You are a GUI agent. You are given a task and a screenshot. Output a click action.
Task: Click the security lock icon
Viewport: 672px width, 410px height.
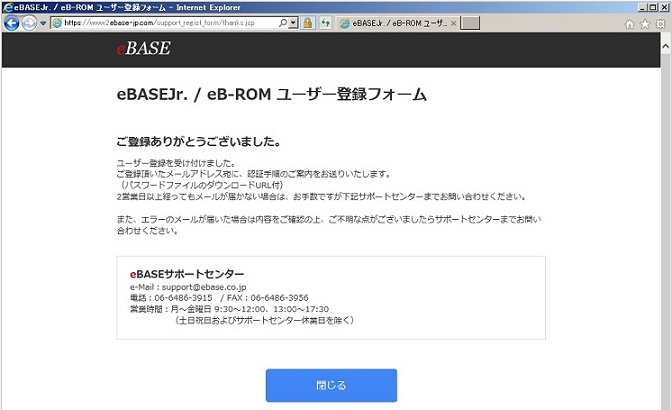(x=307, y=23)
